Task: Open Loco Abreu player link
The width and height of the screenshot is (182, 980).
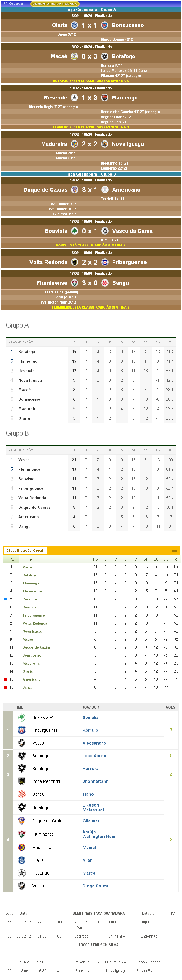Action: (94, 755)
